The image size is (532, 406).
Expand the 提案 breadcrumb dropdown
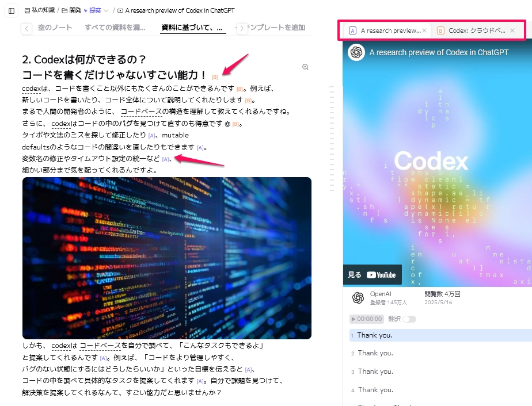(106, 11)
